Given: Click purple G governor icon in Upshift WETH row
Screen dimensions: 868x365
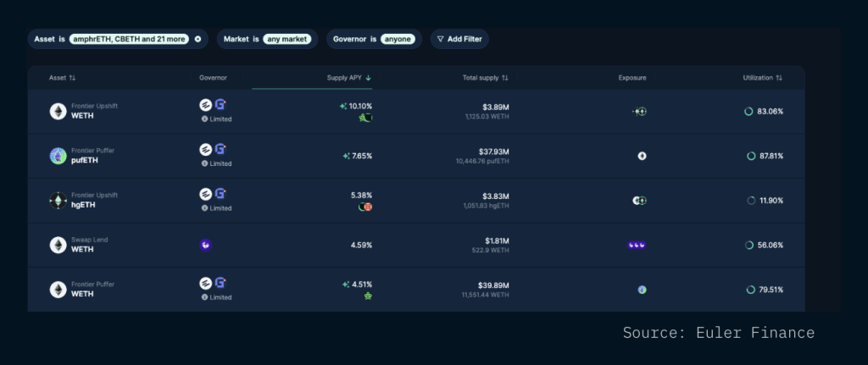Looking at the screenshot, I should click(220, 104).
